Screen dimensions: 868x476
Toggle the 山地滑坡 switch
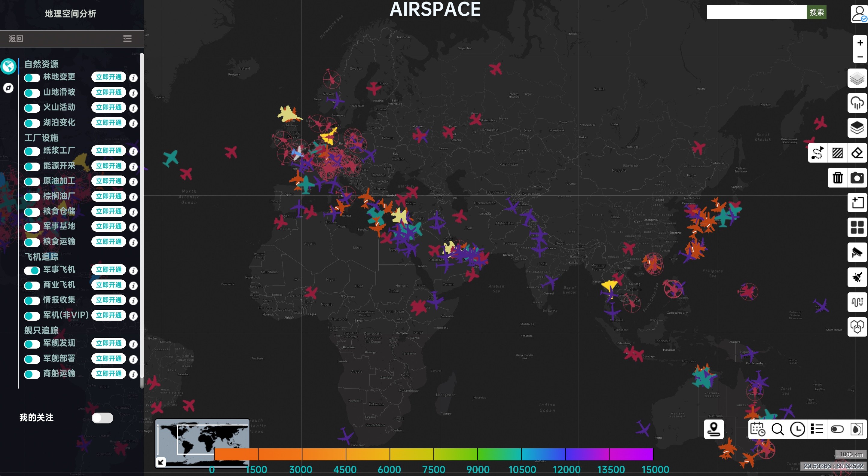point(32,93)
